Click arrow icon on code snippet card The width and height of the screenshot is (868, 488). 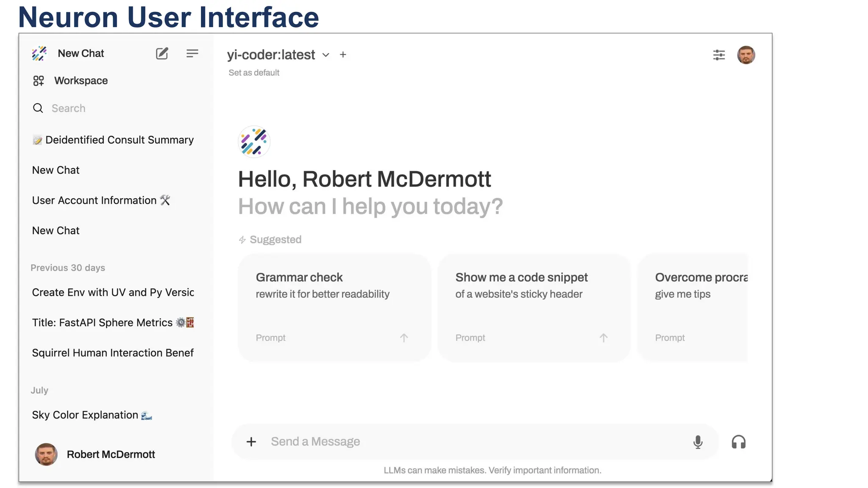[x=604, y=338]
